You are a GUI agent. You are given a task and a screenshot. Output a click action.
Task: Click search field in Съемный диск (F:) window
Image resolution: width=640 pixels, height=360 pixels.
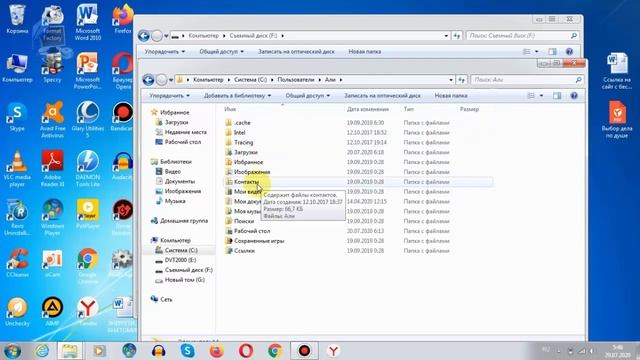(x=522, y=36)
